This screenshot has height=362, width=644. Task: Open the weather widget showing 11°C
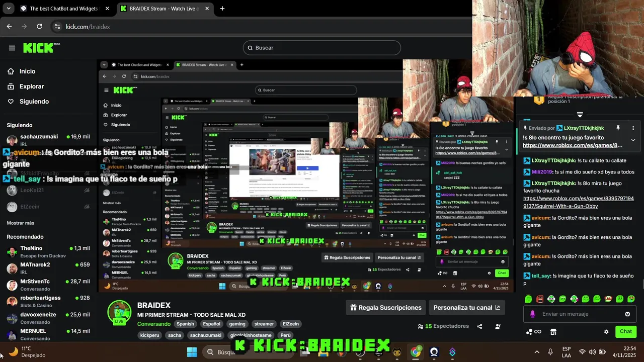(28, 352)
